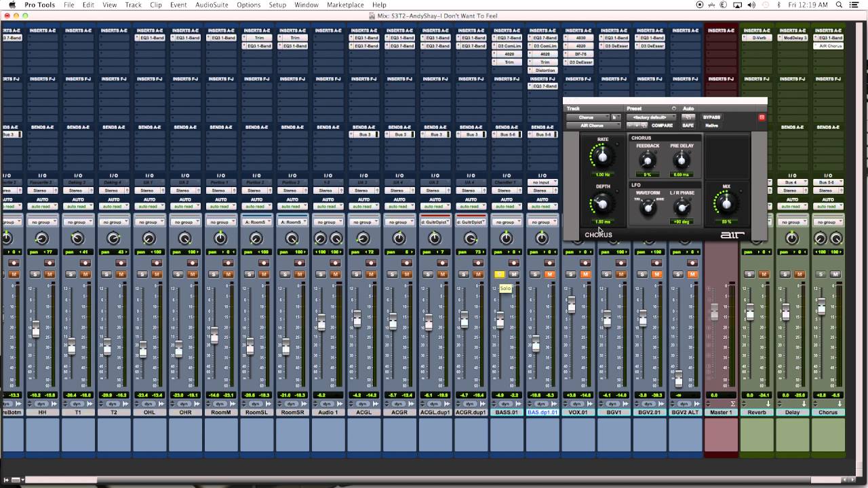Click the FEEDBACK knob in Chorus plugin

(x=648, y=161)
